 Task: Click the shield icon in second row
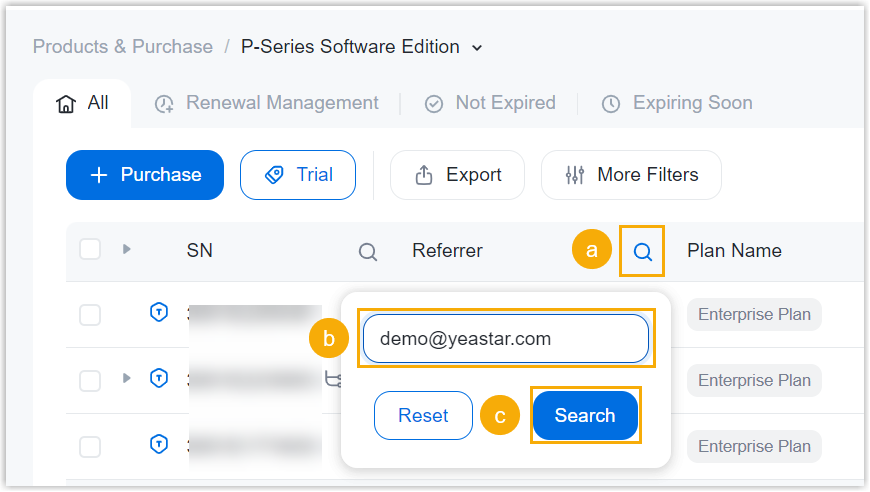pos(158,379)
